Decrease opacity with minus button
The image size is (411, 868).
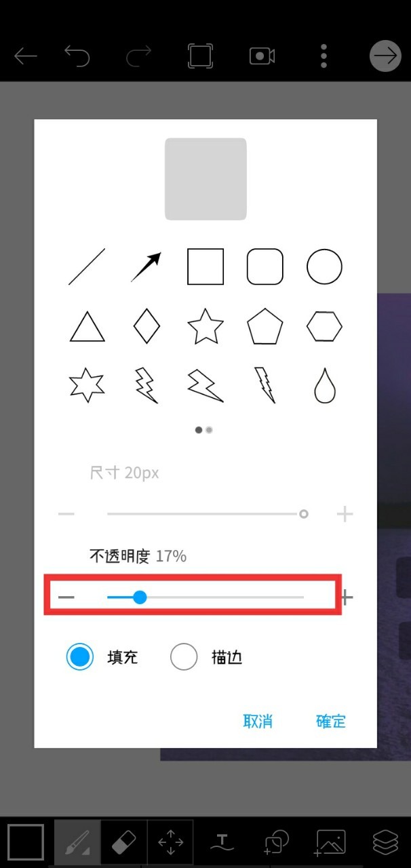coord(66,597)
